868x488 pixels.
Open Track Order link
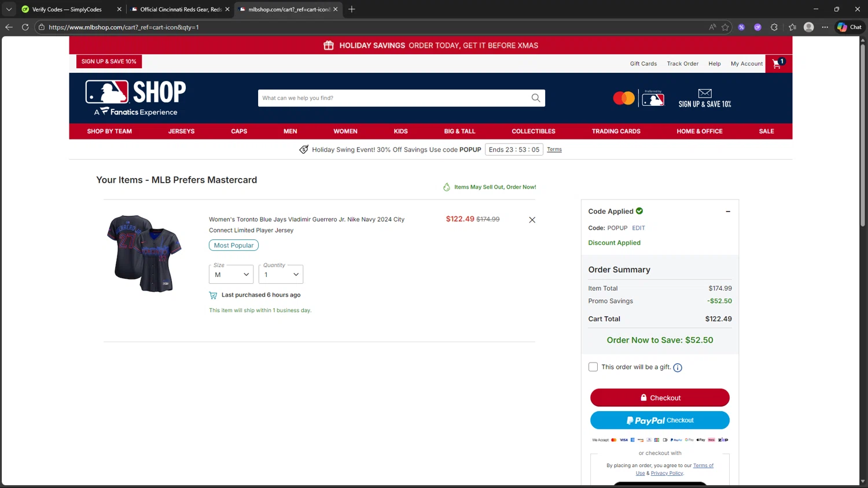683,64
